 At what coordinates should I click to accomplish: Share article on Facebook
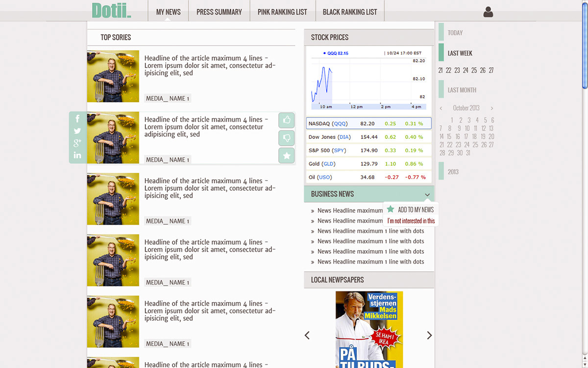click(x=77, y=119)
